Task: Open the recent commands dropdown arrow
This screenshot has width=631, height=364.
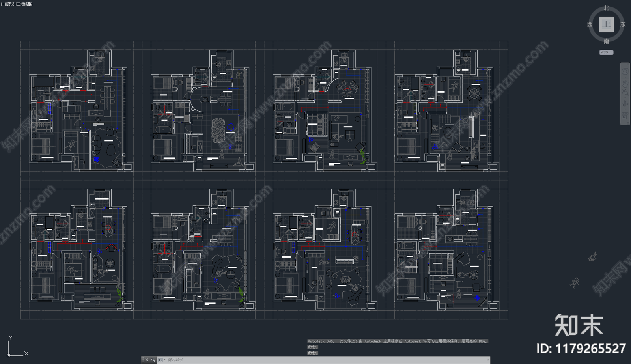Action: 164,360
